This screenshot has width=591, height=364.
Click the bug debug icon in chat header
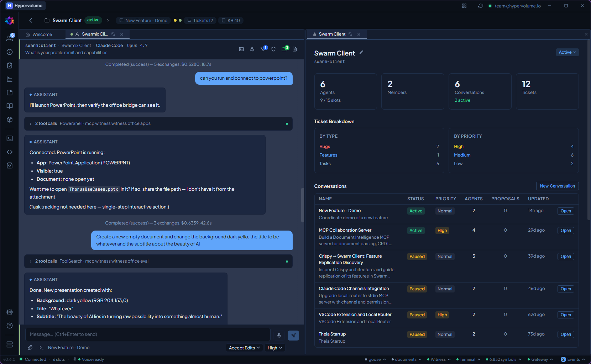pos(252,49)
